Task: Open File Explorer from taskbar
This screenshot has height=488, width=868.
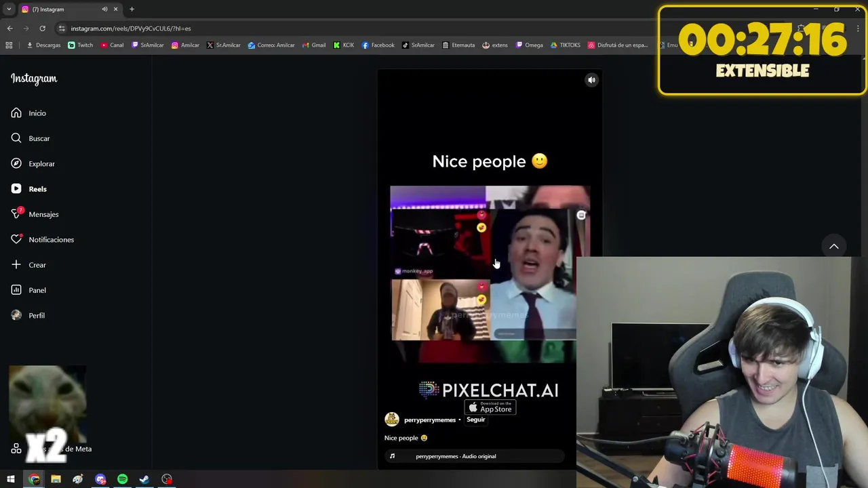Action: point(56,479)
